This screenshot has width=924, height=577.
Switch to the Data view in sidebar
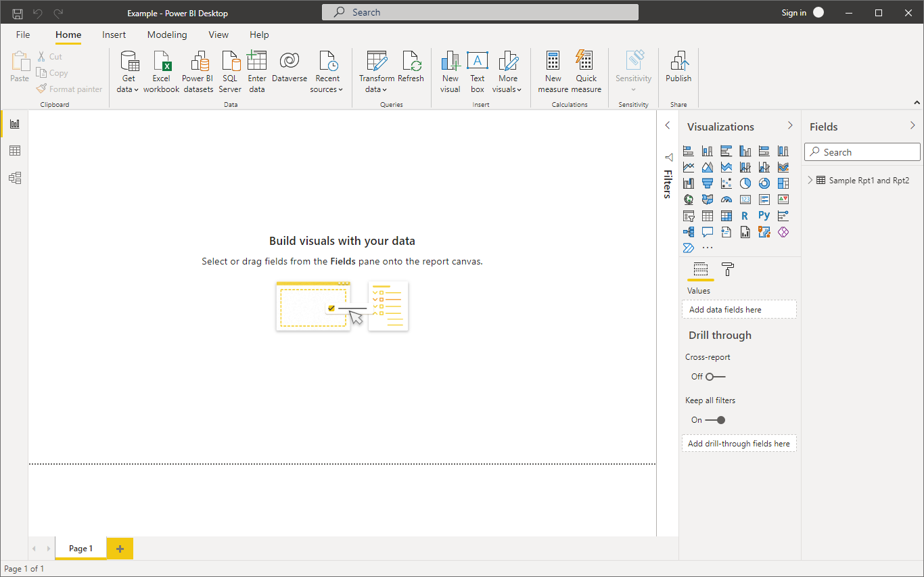[14, 151]
